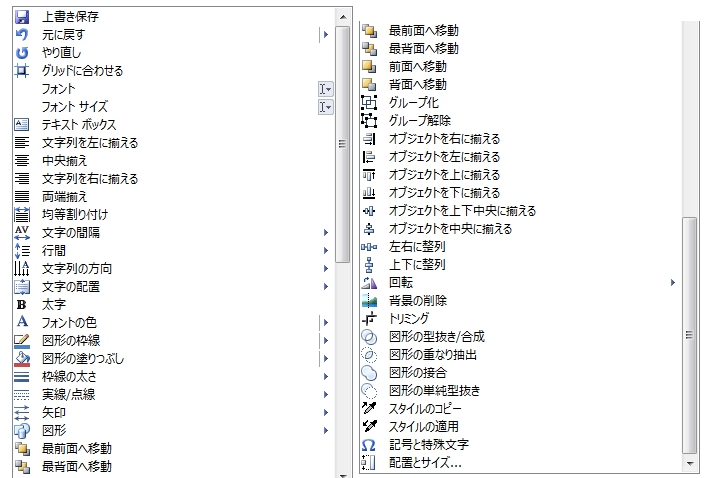Click the 元に戻す undo icon
Image resolution: width=706 pixels, height=478 pixels.
(22, 35)
